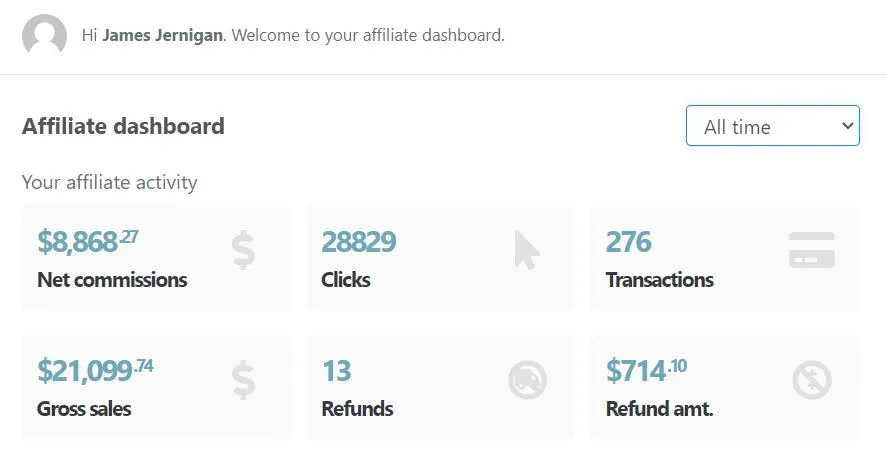Click the 28829 Clicks value
Viewport: 887px width, 460px height.
click(x=359, y=242)
